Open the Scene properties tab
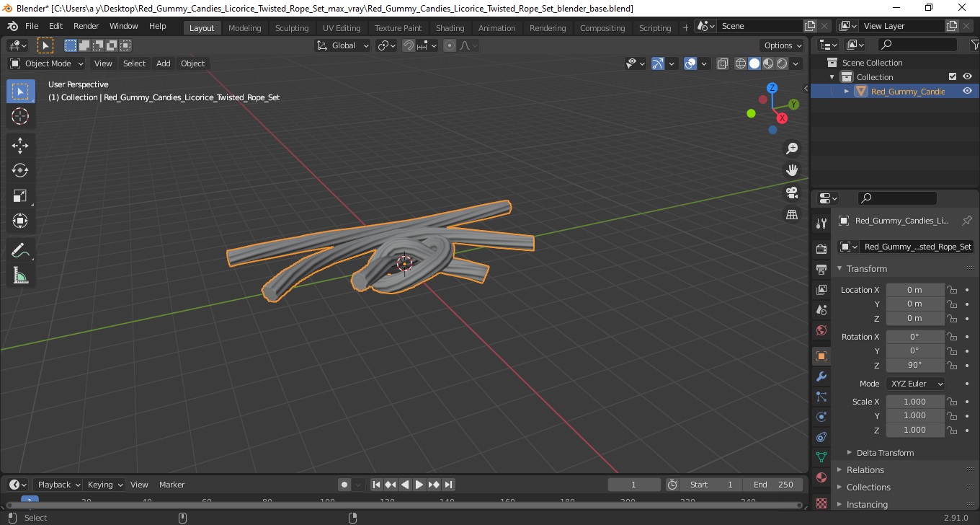980x525 pixels. [821, 310]
